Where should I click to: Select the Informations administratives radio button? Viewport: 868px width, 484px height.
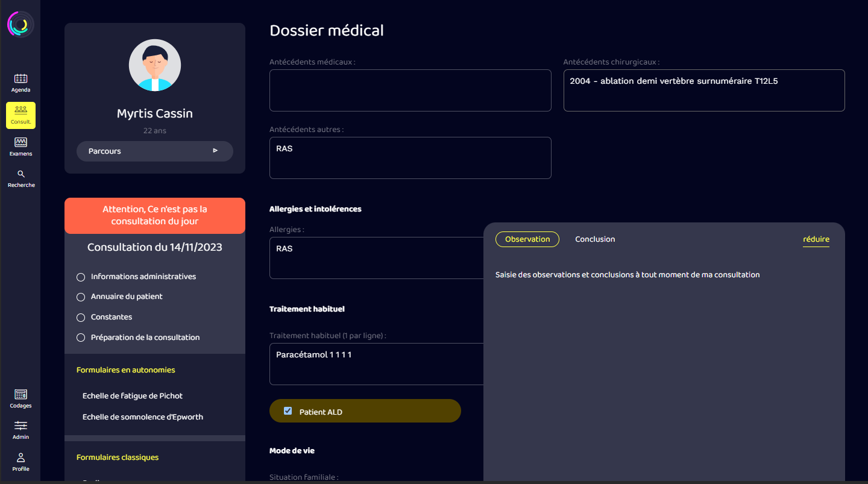pos(81,277)
